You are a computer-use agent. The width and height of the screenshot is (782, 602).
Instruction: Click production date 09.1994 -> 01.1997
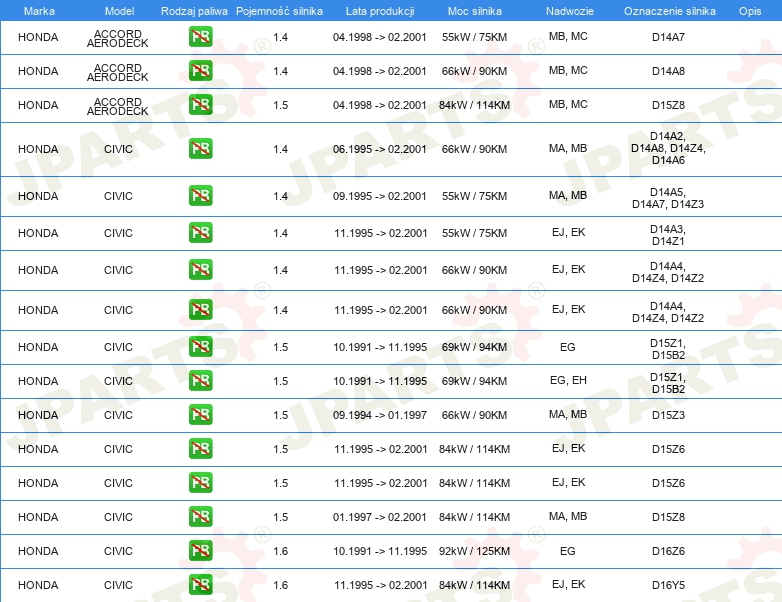point(380,415)
